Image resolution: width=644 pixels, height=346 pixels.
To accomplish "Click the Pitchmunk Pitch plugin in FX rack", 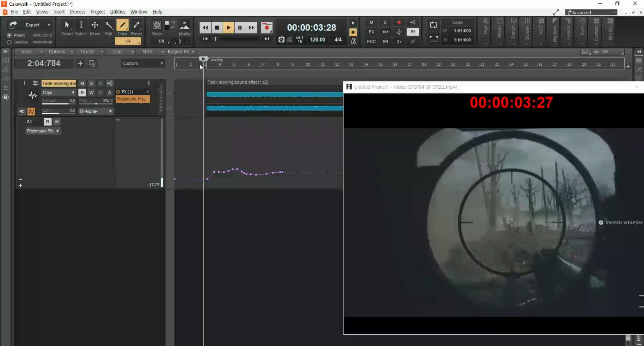I will (x=133, y=99).
